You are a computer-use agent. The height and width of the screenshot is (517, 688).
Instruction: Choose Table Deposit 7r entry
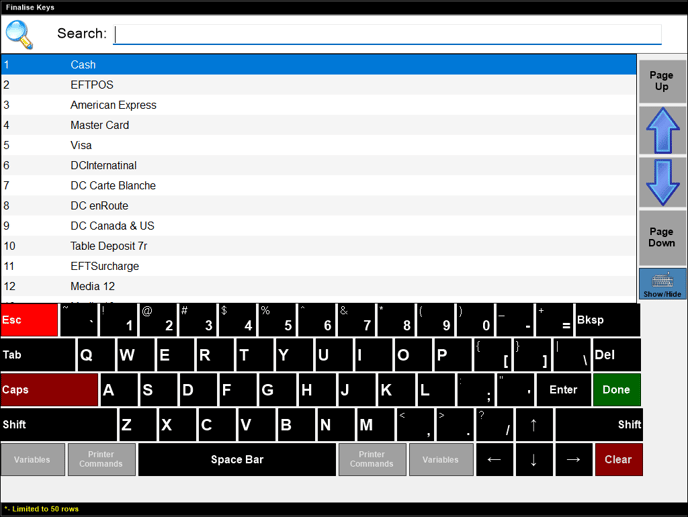(x=318, y=246)
